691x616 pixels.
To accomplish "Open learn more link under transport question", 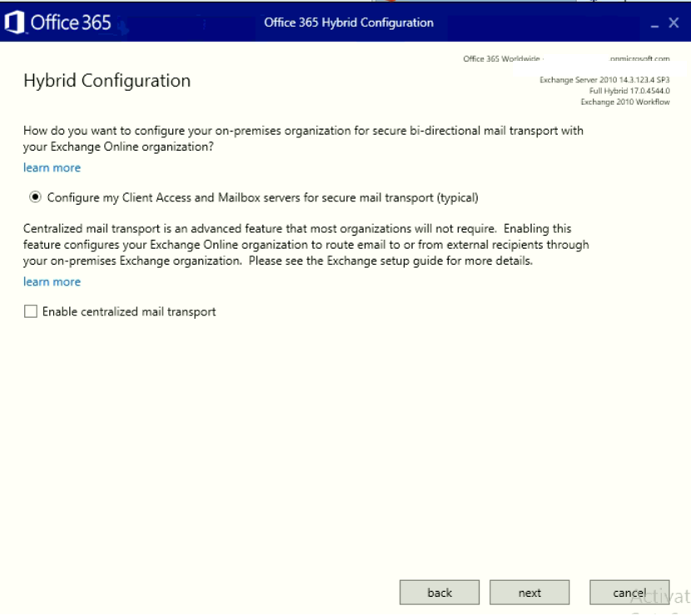I will (52, 168).
